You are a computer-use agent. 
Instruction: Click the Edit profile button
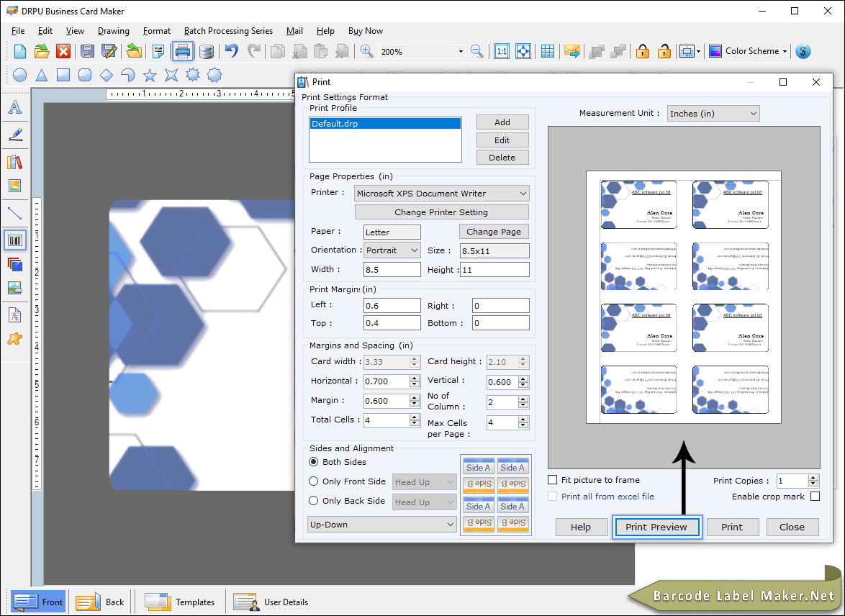pyautogui.click(x=502, y=140)
